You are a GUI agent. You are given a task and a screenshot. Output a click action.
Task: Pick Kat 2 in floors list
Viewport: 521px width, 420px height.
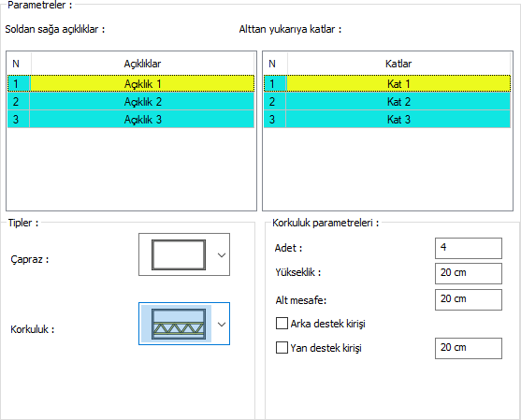(x=387, y=101)
